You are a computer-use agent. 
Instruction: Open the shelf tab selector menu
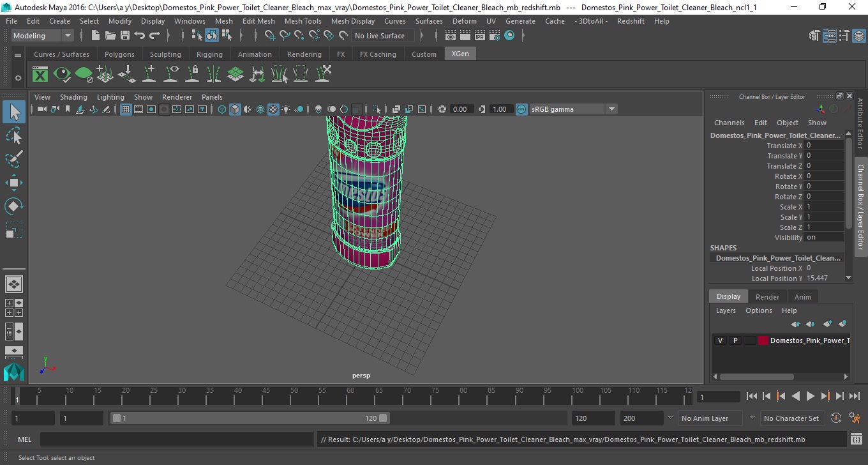click(18, 56)
